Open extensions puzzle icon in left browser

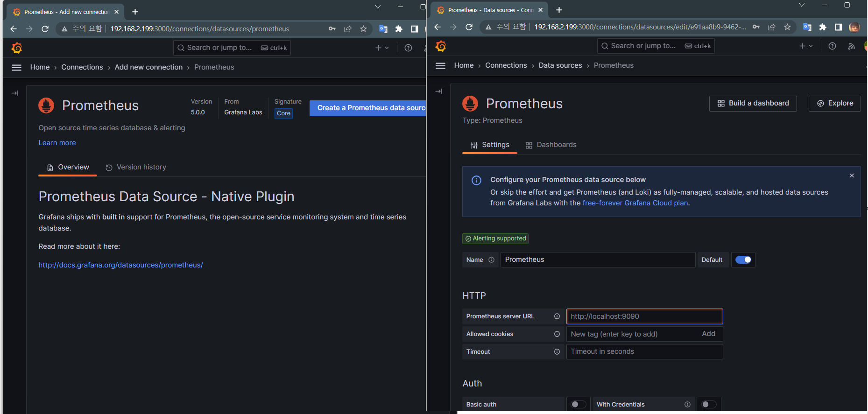(x=399, y=29)
